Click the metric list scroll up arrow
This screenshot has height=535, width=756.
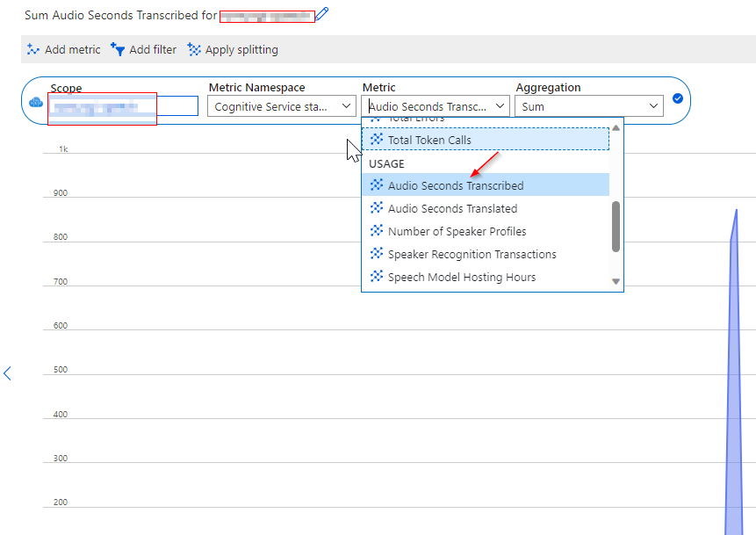[616, 128]
